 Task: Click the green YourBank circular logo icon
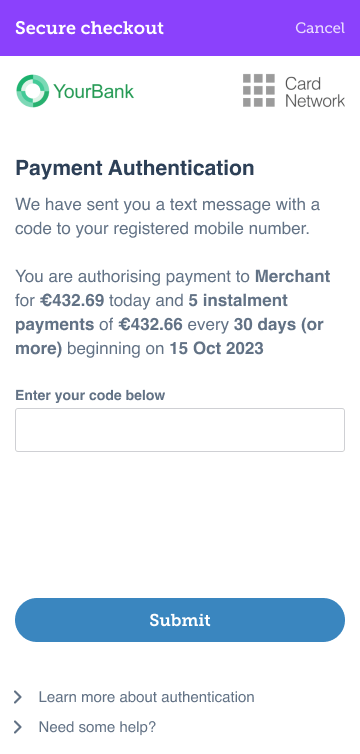(33, 90)
